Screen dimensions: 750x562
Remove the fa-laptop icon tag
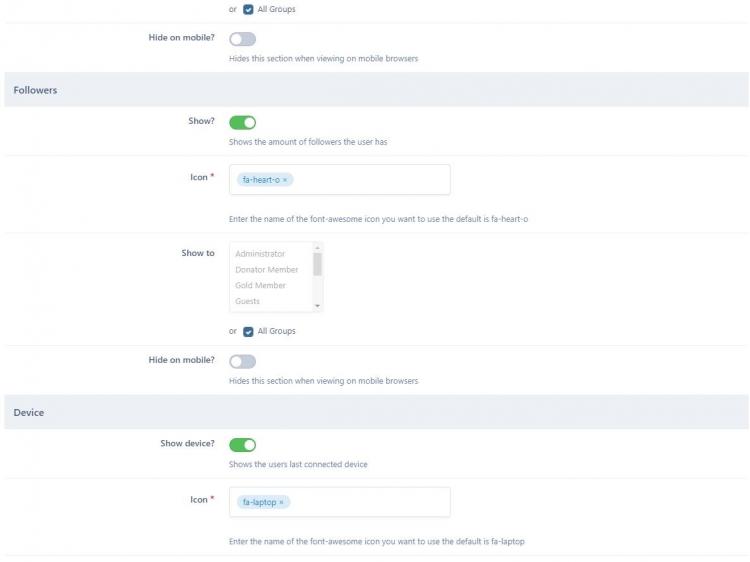click(x=281, y=502)
